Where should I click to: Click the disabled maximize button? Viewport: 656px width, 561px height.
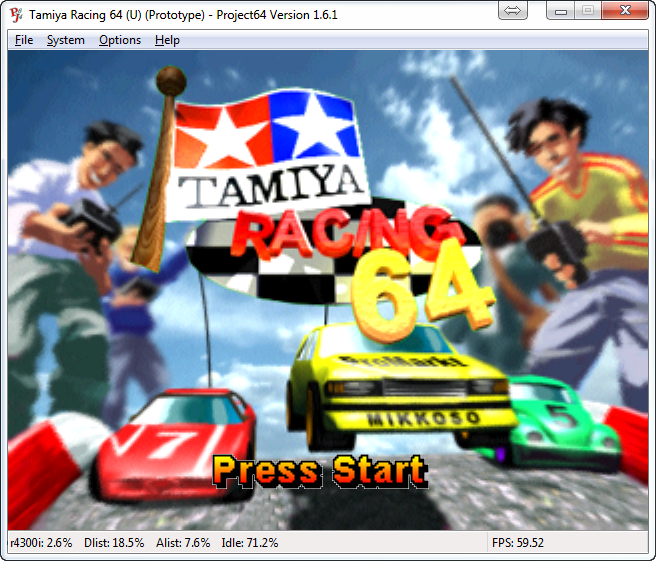pyautogui.click(x=588, y=10)
